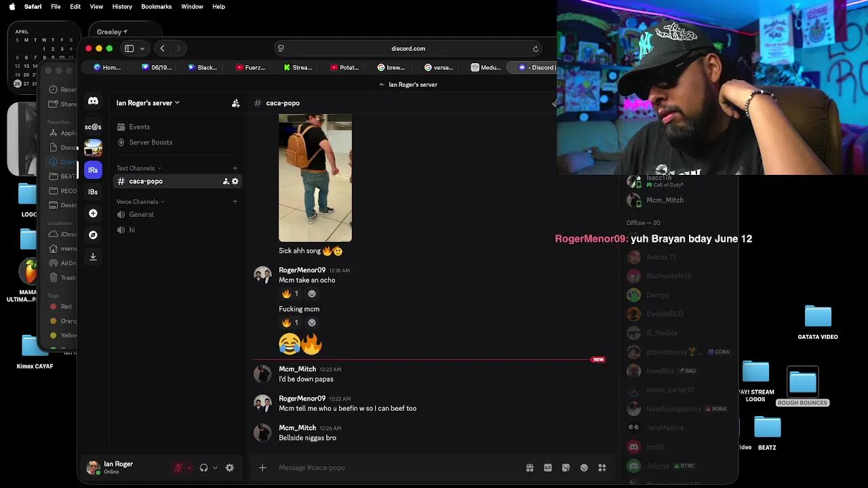
Task: Open Safari History menu
Action: coord(122,6)
